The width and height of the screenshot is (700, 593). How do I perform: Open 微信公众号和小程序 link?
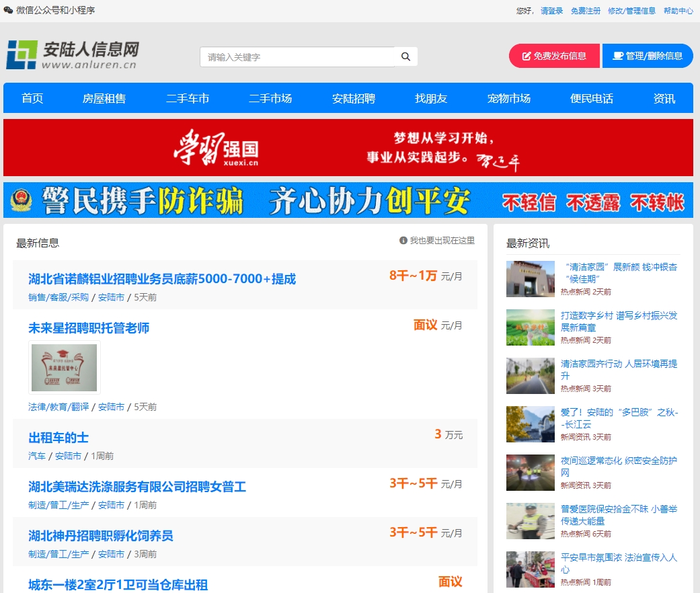tap(55, 10)
